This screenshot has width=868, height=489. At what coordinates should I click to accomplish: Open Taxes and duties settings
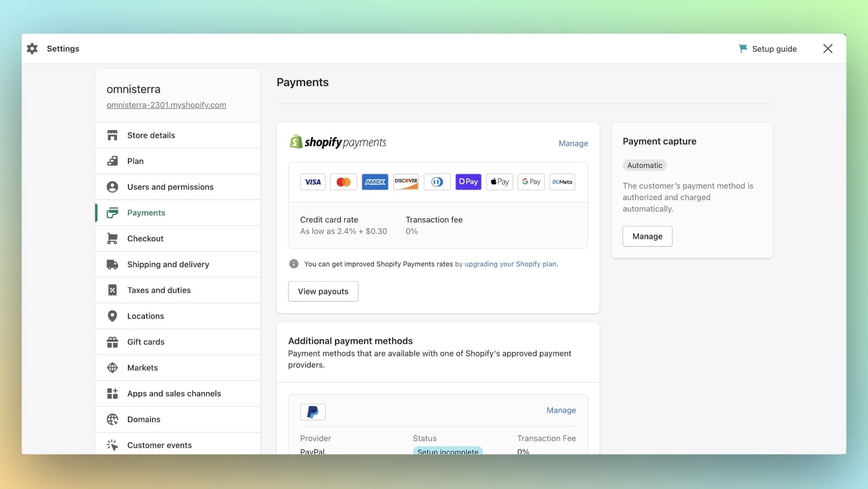178,290
